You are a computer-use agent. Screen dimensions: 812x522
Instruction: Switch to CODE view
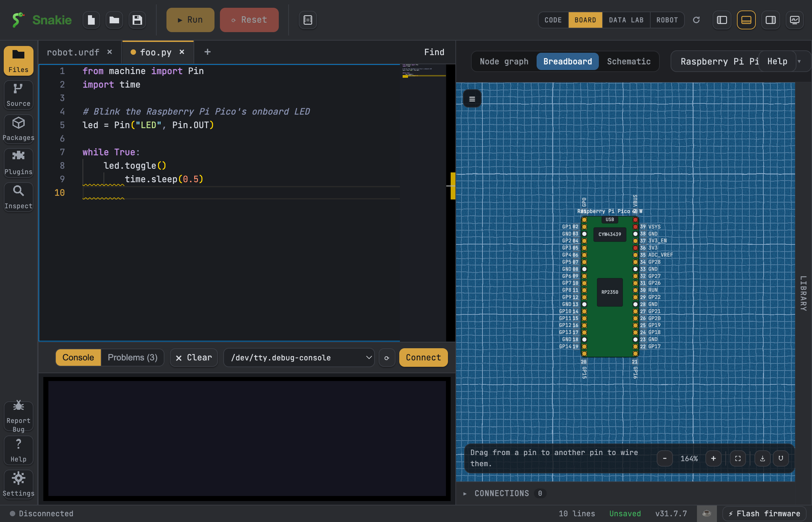tap(553, 20)
